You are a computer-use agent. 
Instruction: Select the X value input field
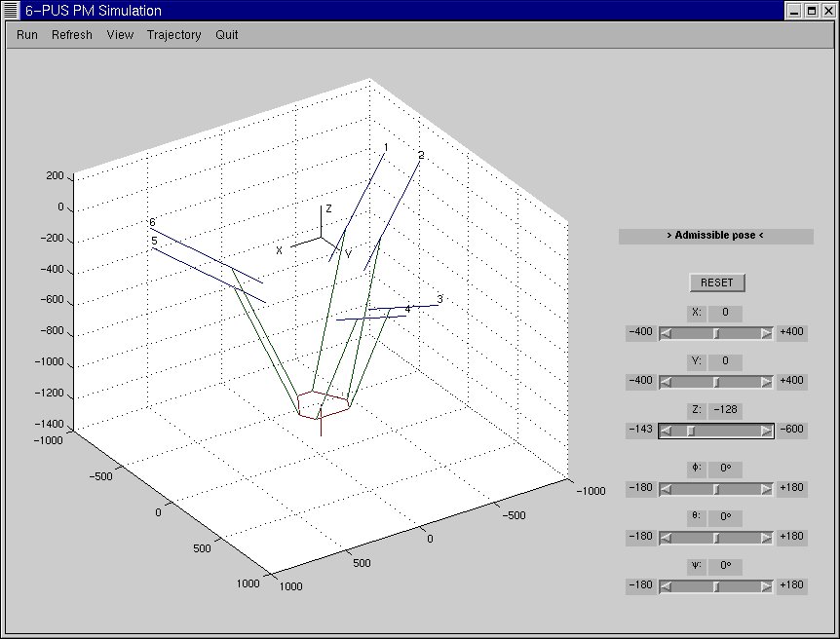[725, 313]
